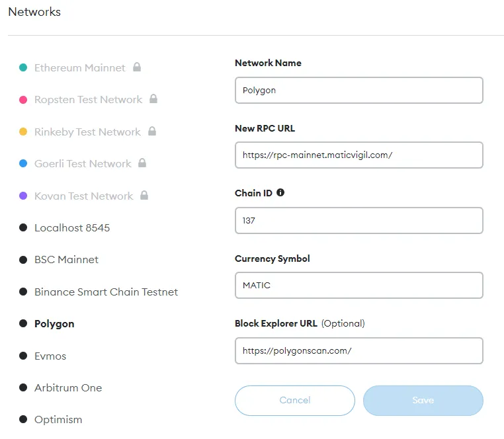
Task: Click the teal dot for Ethereum Mainnet
Action: 23,67
